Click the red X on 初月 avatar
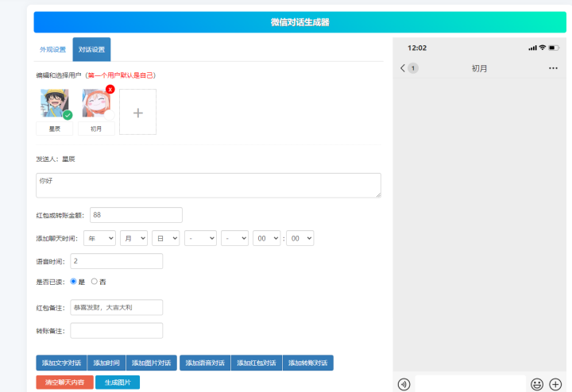The height and width of the screenshot is (392, 572). [x=110, y=89]
